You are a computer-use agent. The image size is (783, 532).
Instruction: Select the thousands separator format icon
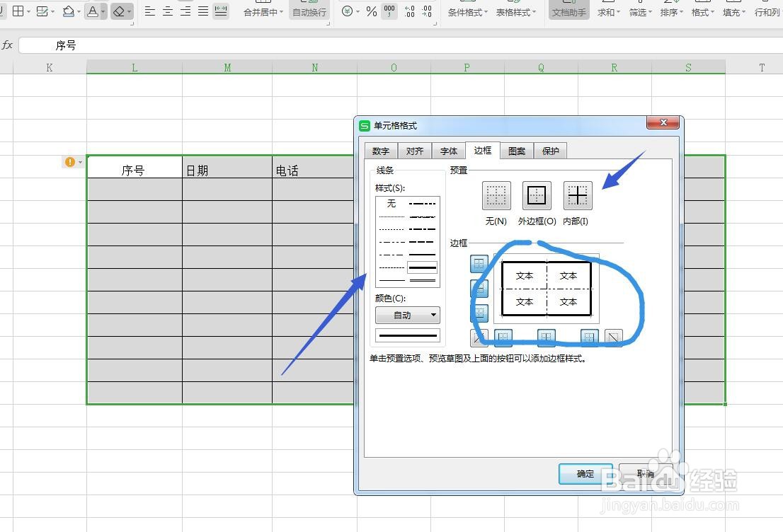click(389, 12)
